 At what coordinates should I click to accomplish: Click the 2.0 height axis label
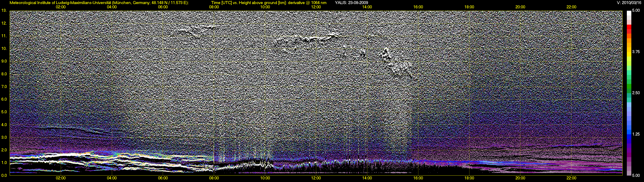(4, 150)
